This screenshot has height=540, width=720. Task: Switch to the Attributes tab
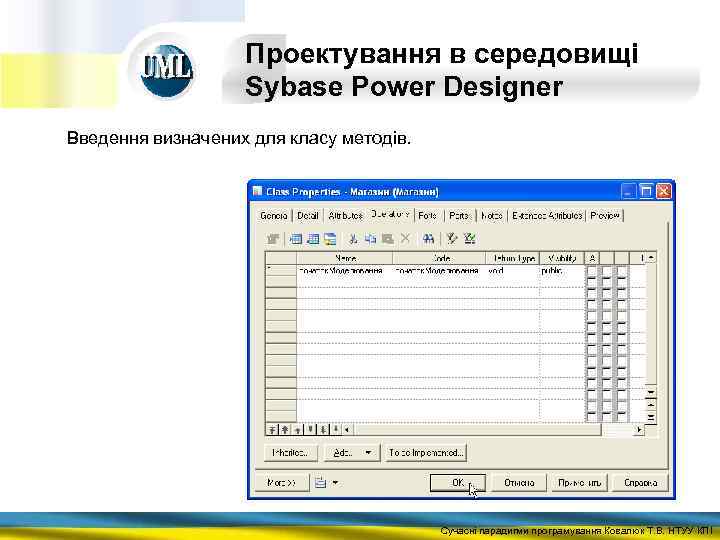pyautogui.click(x=346, y=215)
